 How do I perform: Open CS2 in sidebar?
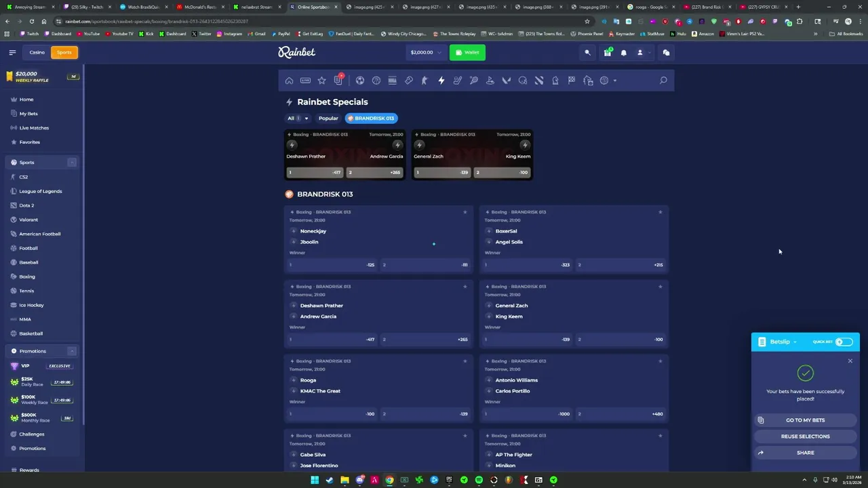coord(24,177)
